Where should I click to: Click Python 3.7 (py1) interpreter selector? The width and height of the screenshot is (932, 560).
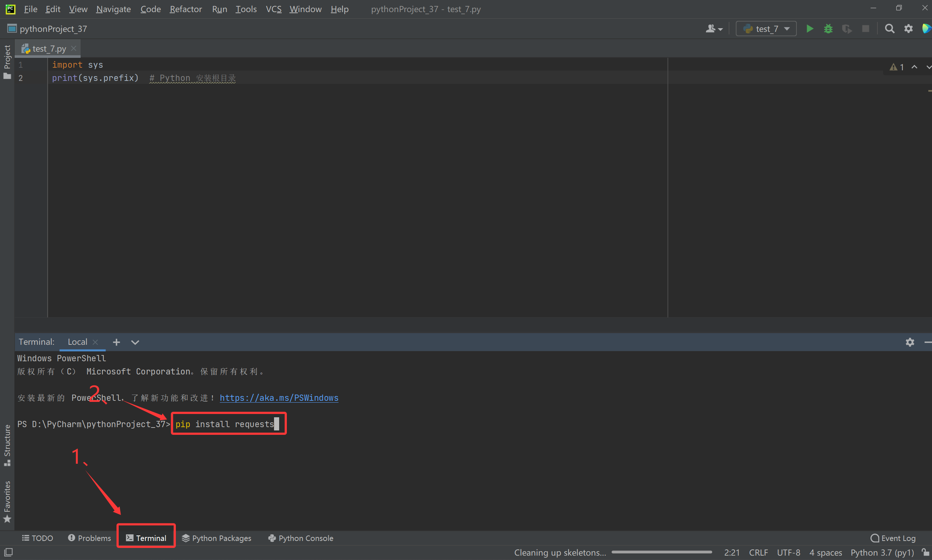tap(882, 552)
